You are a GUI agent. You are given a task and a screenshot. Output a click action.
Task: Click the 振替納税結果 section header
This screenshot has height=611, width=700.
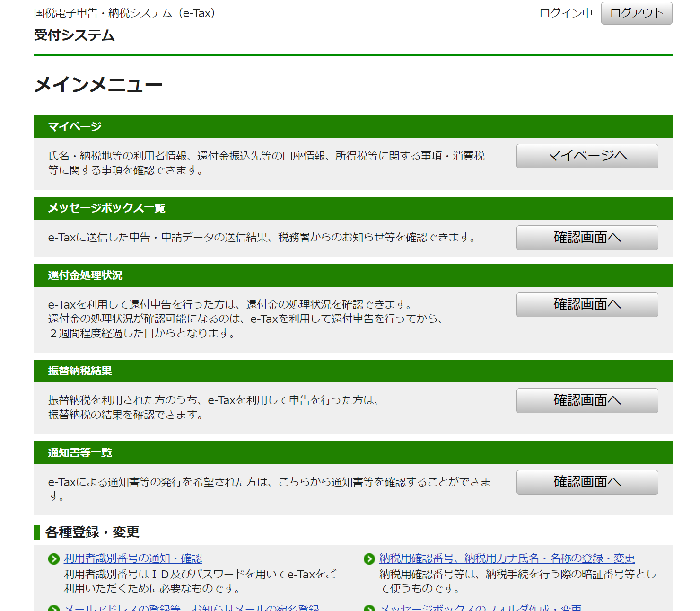click(80, 371)
